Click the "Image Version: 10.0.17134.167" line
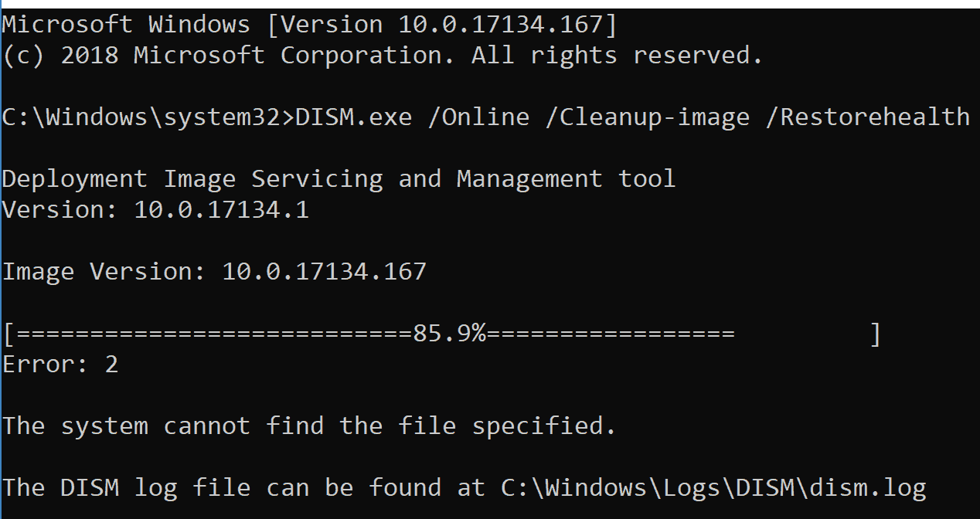The width and height of the screenshot is (980, 519). tap(214, 272)
